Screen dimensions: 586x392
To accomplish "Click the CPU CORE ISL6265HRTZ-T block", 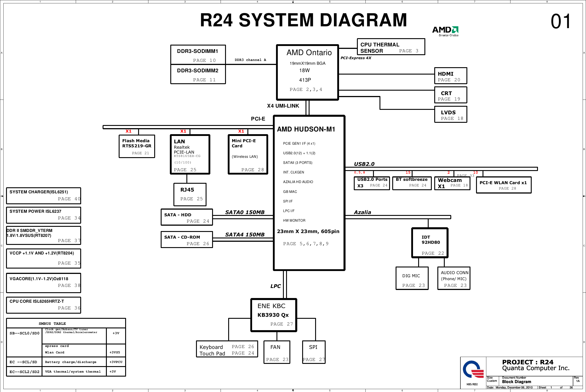I will pyautogui.click(x=44, y=305).
